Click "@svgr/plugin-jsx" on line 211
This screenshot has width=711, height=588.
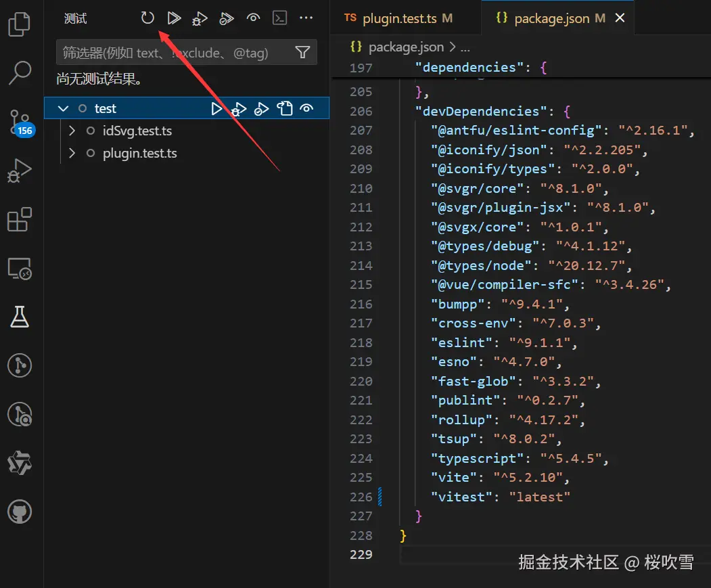point(504,207)
